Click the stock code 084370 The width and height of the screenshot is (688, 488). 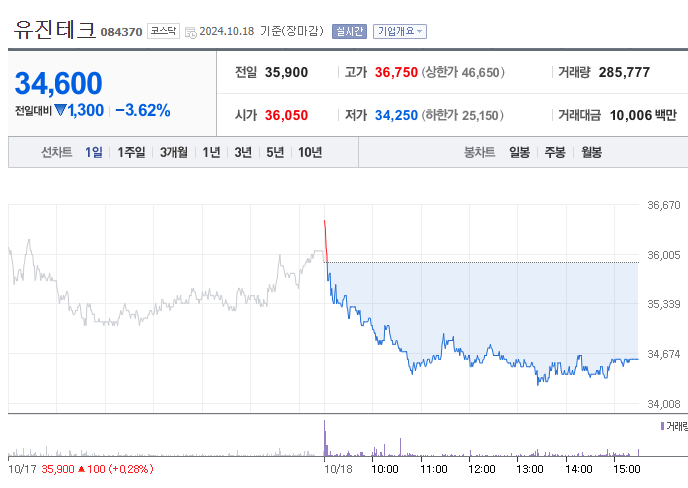[122, 32]
